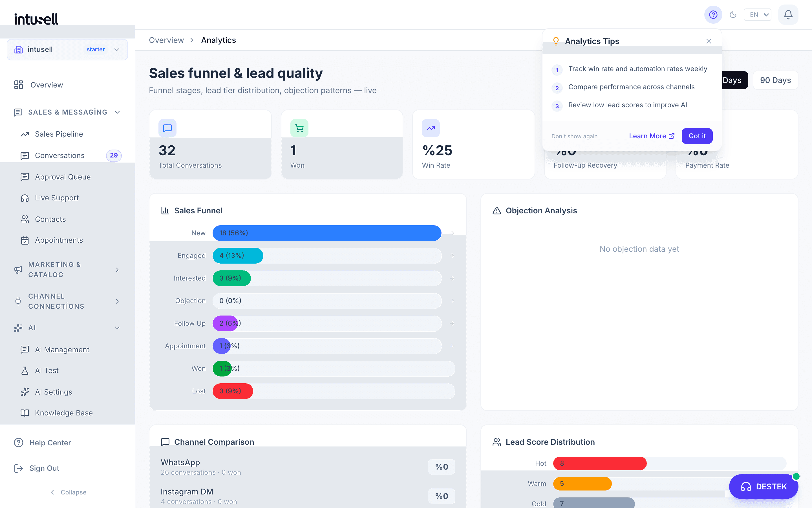Screen dimensions: 812x508
Task: Click the Hot lead score bar
Action: tap(600, 463)
